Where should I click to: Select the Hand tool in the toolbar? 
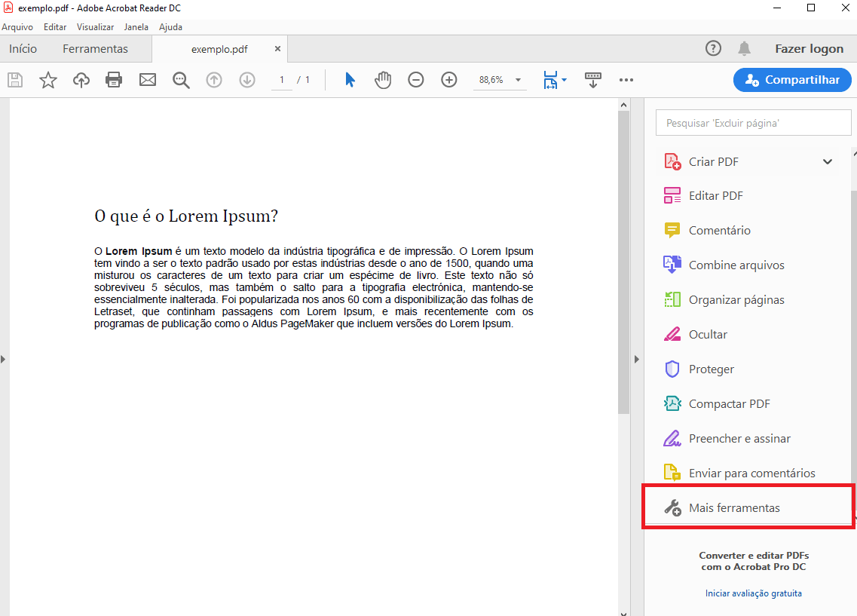(382, 79)
